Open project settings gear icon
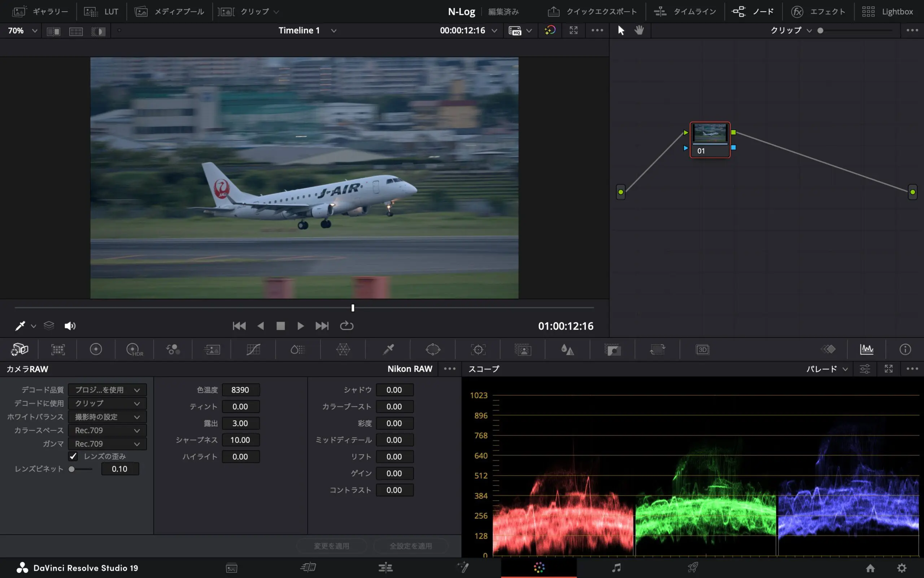Viewport: 924px width, 578px height. (902, 568)
